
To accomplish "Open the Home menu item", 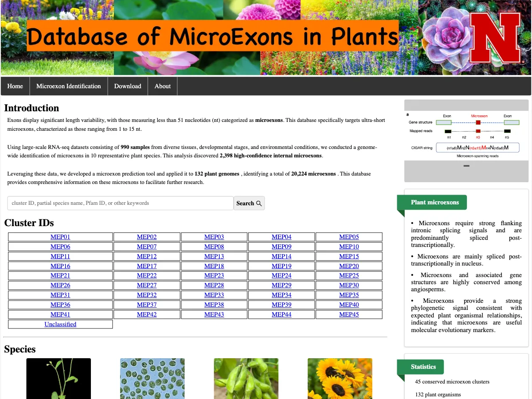I will [x=15, y=86].
